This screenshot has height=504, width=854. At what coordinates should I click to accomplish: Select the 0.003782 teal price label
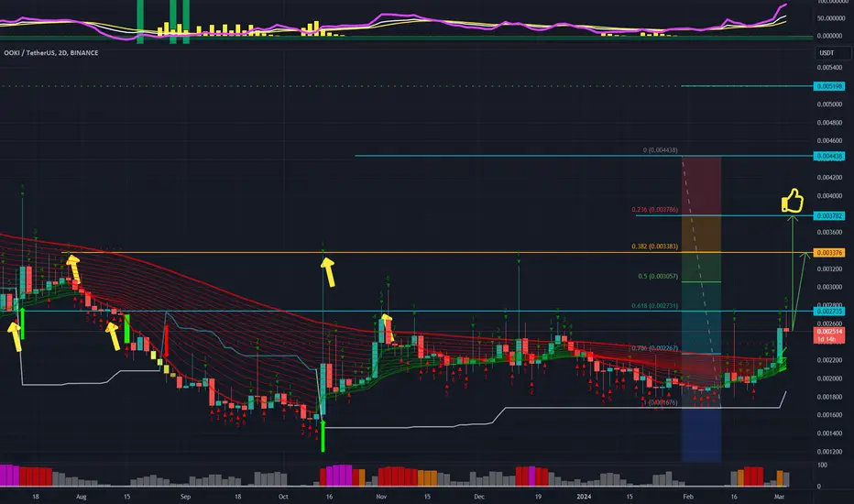(x=829, y=215)
